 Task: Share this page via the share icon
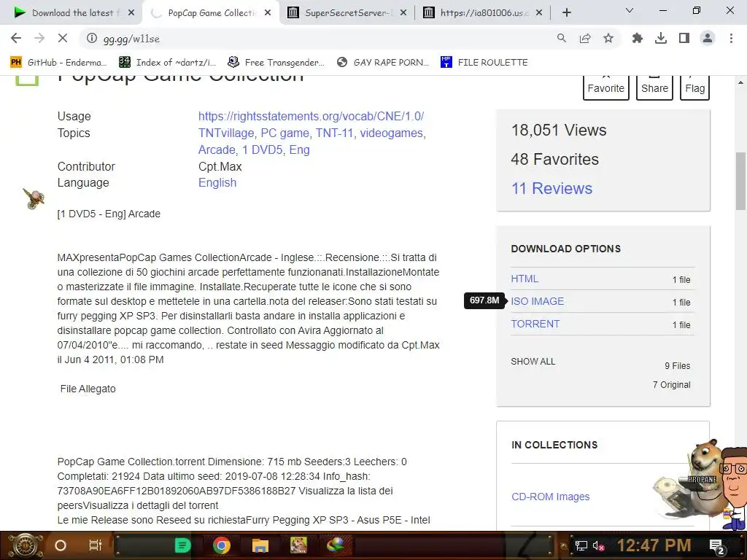tap(585, 39)
